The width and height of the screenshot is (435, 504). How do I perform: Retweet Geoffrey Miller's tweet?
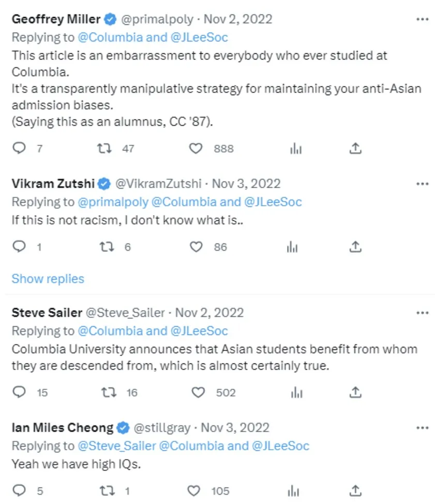[104, 149]
